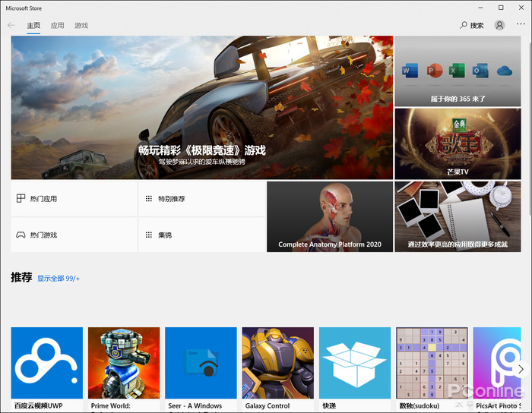
Task: Open the 极限竞速 racing game banner
Action: [202, 107]
